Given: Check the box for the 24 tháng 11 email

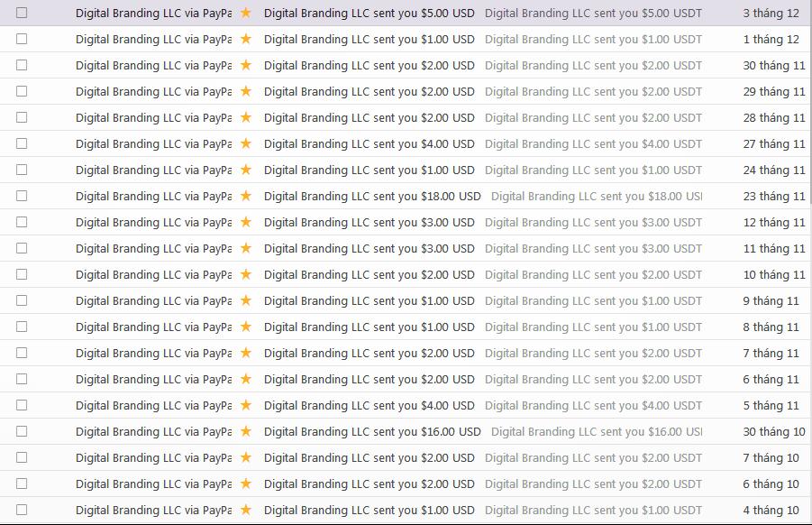Looking at the screenshot, I should pos(22,170).
